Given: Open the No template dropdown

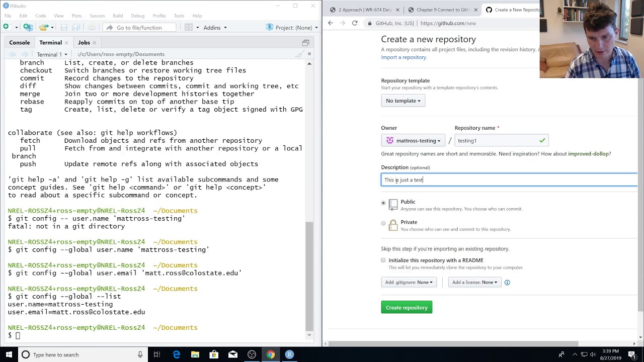Looking at the screenshot, I should pyautogui.click(x=403, y=101).
